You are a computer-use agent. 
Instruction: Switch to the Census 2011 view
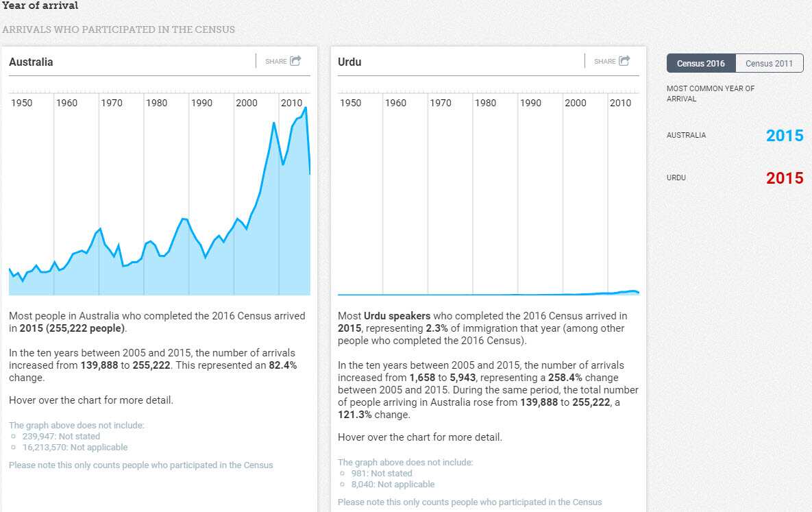pyautogui.click(x=769, y=63)
